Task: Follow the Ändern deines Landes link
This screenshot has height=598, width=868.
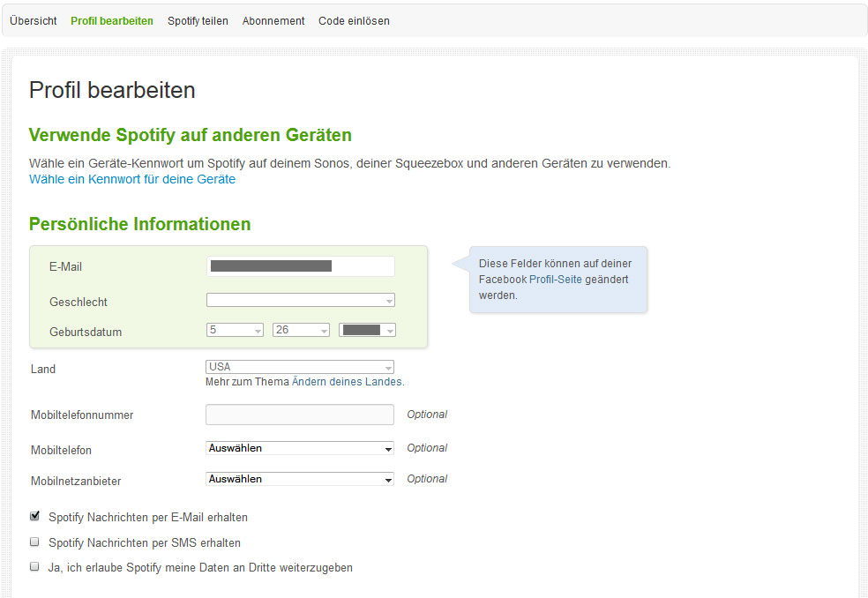Action: pos(347,382)
